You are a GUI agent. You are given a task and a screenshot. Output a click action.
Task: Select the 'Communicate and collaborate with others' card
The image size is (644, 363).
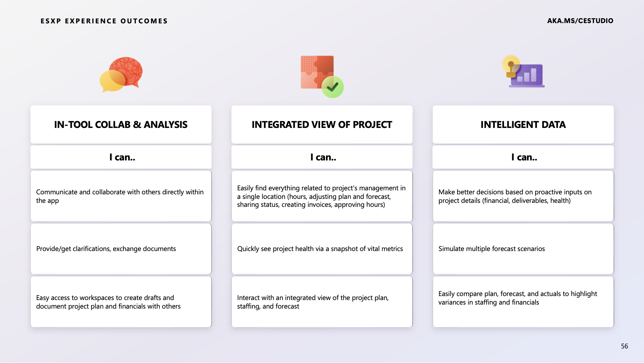pos(121,196)
